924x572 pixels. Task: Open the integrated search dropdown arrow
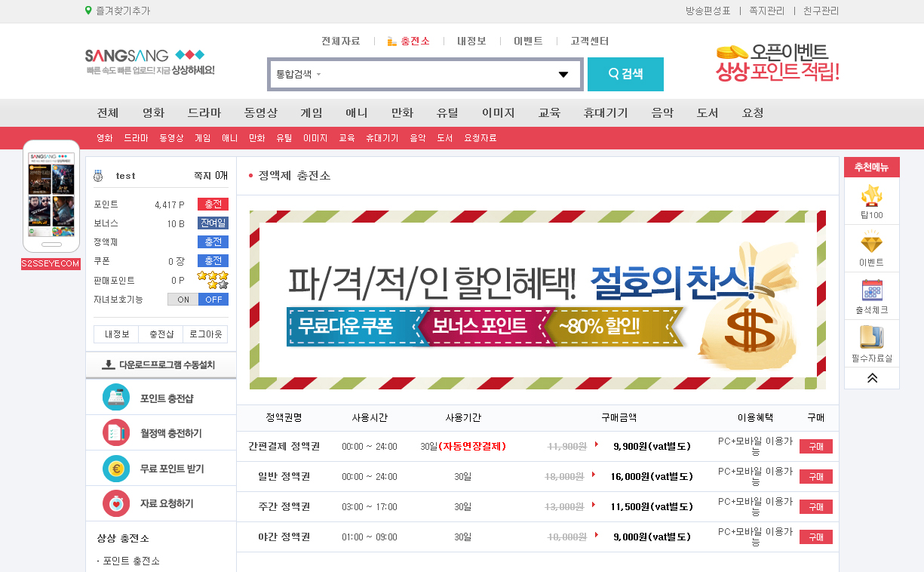point(563,75)
